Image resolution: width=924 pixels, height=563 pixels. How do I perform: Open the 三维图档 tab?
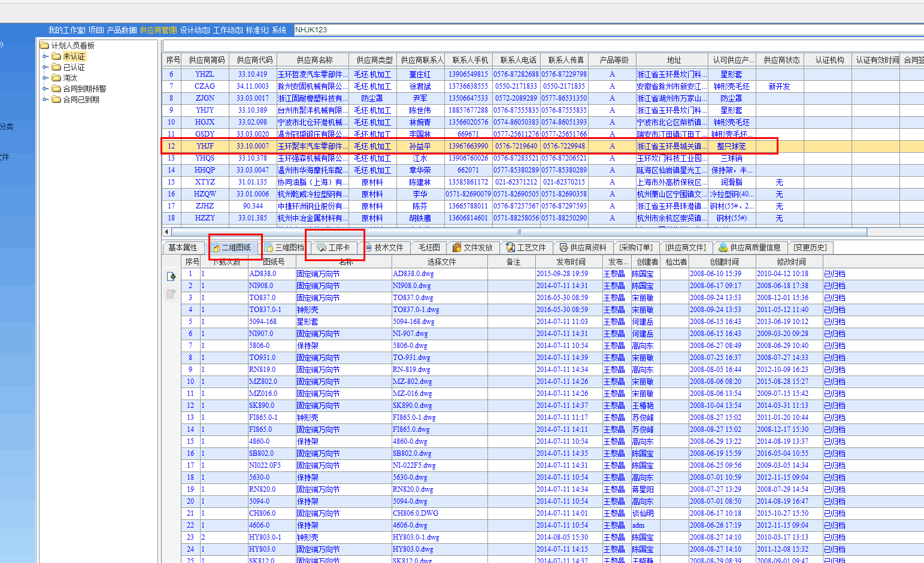(x=289, y=247)
